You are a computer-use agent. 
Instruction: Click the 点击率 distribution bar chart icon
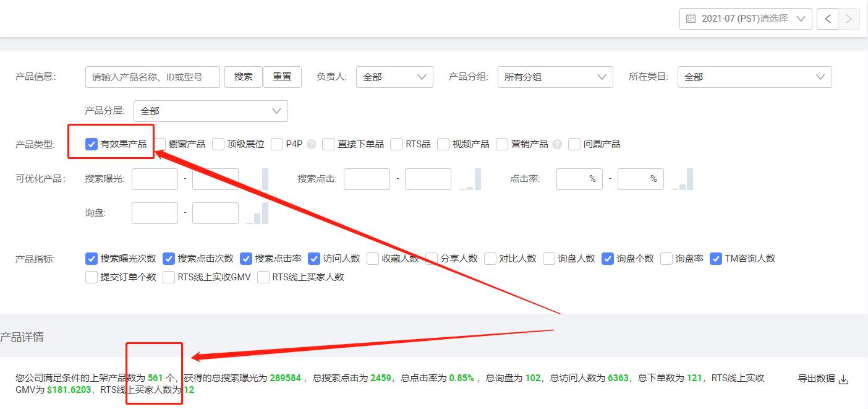(x=683, y=179)
